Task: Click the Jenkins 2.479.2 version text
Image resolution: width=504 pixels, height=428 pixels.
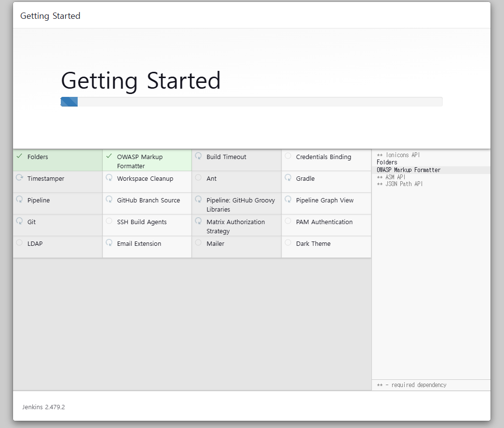Action: coord(43,407)
